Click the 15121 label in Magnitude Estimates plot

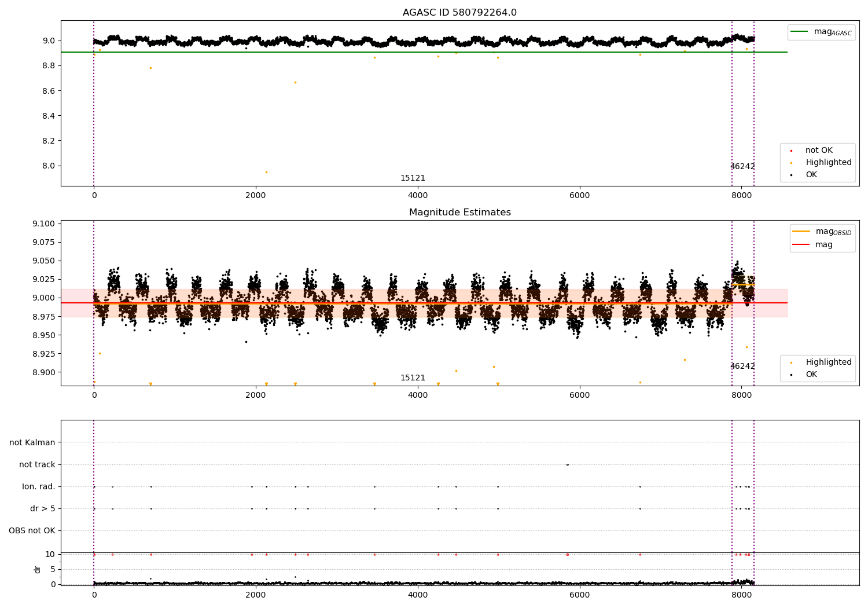point(413,378)
